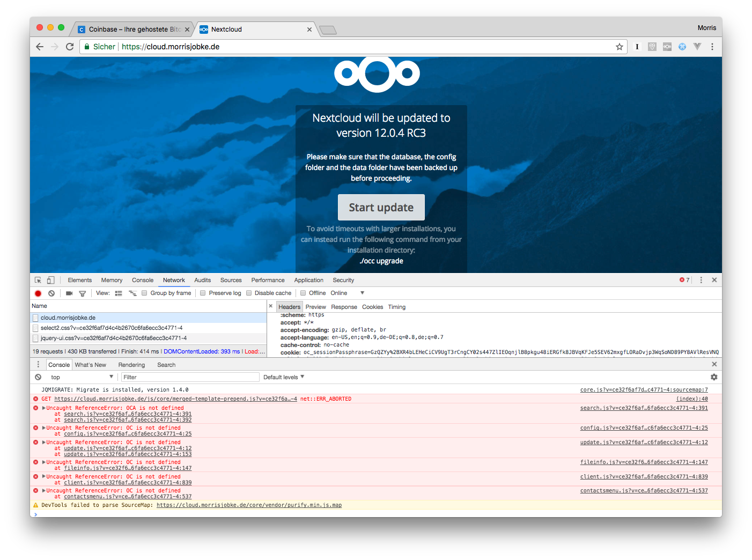Open the Default levels dropdown

[284, 377]
